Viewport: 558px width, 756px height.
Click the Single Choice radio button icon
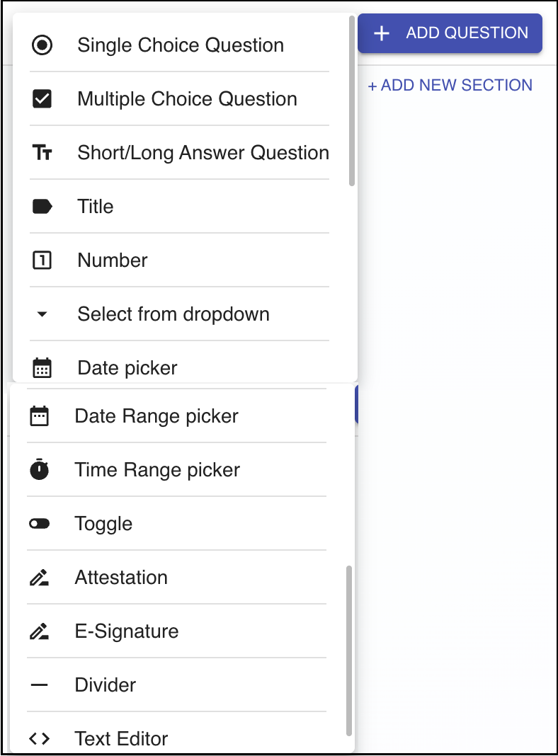(42, 45)
